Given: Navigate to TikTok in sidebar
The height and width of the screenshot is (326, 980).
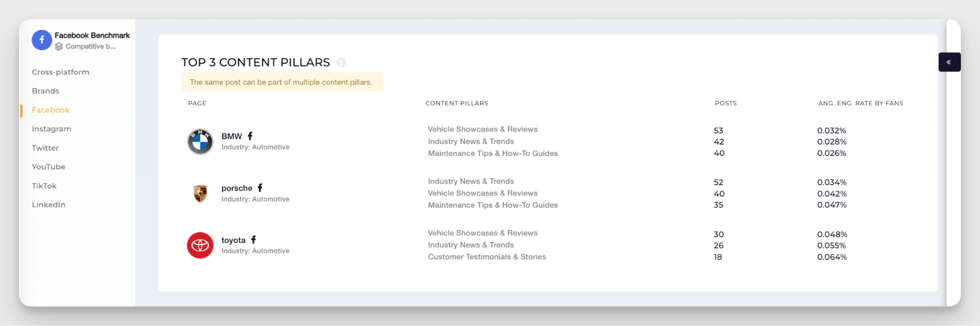Looking at the screenshot, I should 44,186.
